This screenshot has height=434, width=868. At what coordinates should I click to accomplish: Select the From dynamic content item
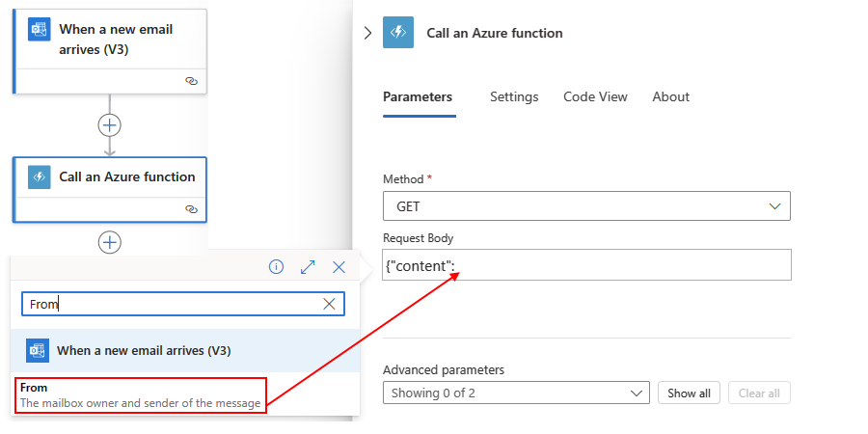tap(140, 395)
